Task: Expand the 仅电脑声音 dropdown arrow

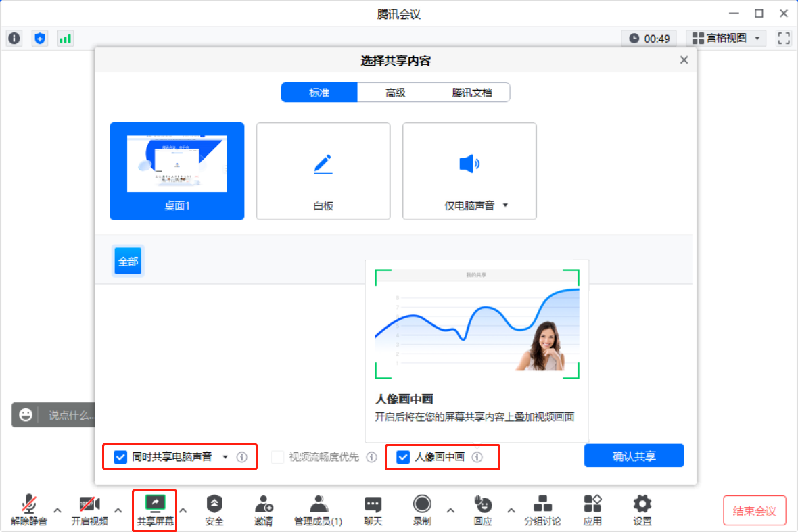Action: [x=505, y=205]
